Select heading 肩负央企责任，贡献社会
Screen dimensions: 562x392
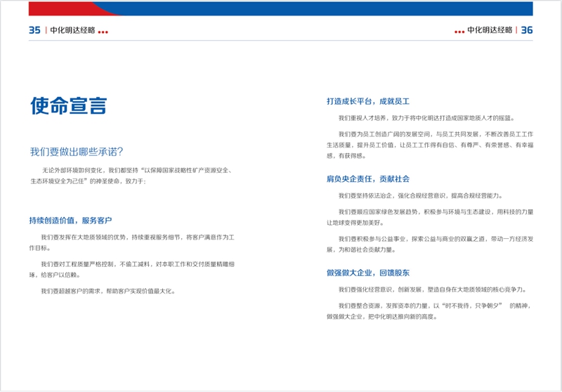pos(367,179)
